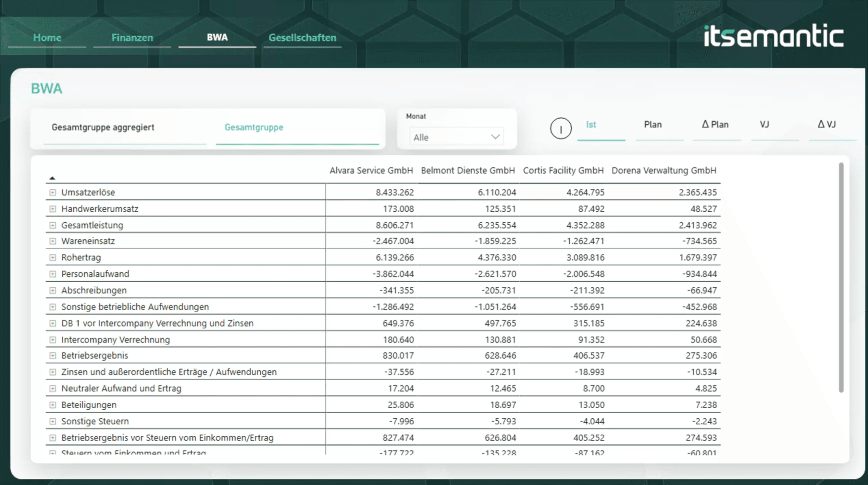Open the Gesellschaften tab

(x=302, y=38)
